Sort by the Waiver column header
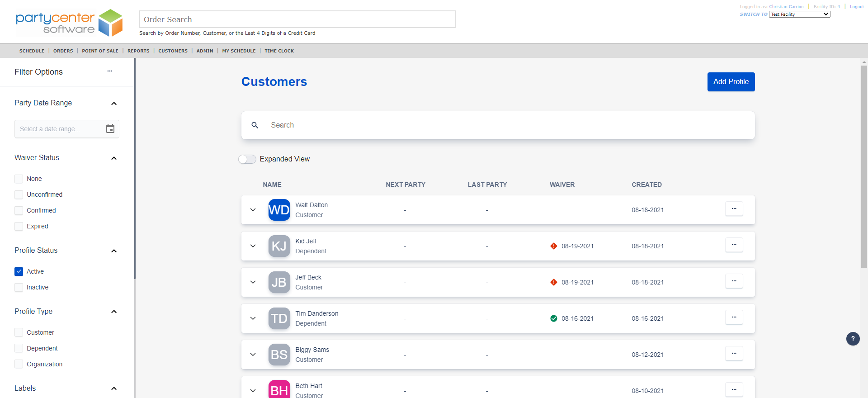The width and height of the screenshot is (868, 398). 562,185
